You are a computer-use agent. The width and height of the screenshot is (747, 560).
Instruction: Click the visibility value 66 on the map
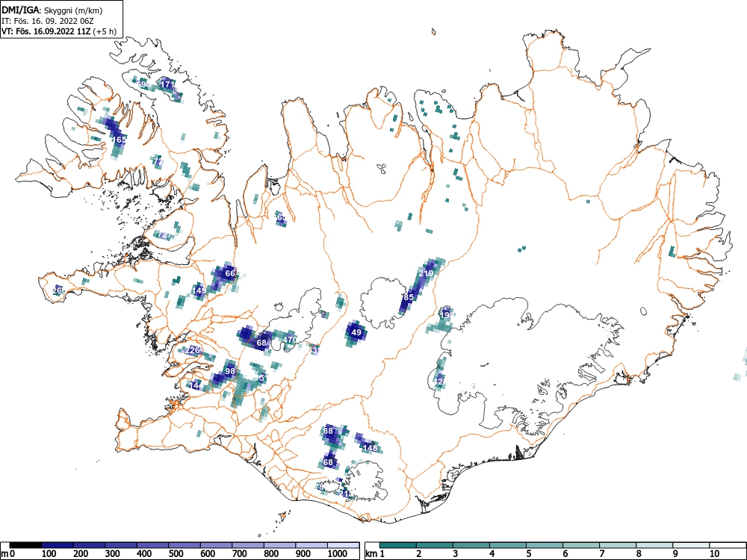click(230, 273)
